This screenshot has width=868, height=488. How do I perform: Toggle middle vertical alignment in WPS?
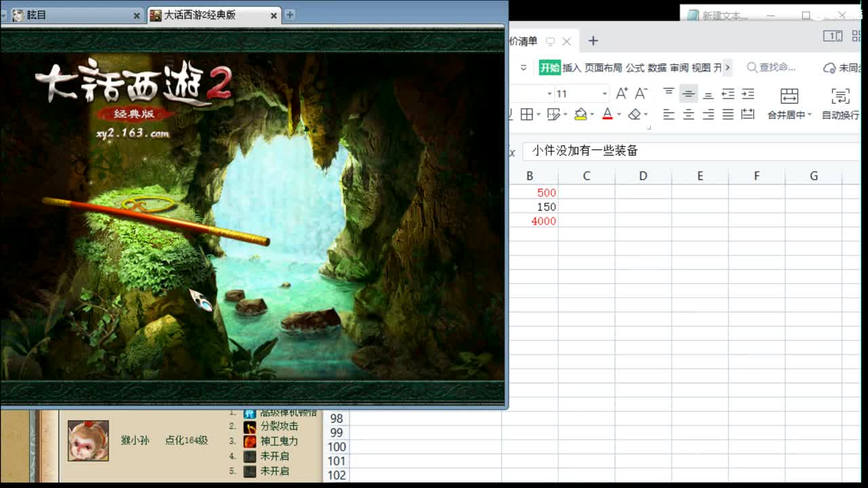688,94
